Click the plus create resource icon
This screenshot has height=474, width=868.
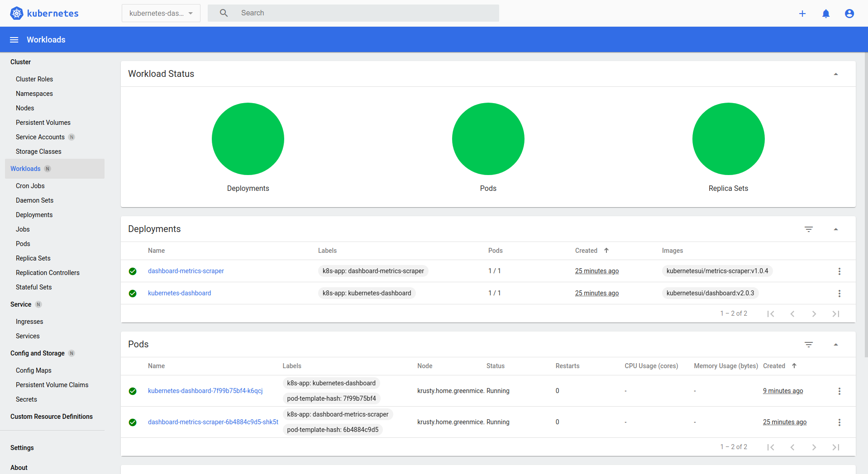coord(802,14)
